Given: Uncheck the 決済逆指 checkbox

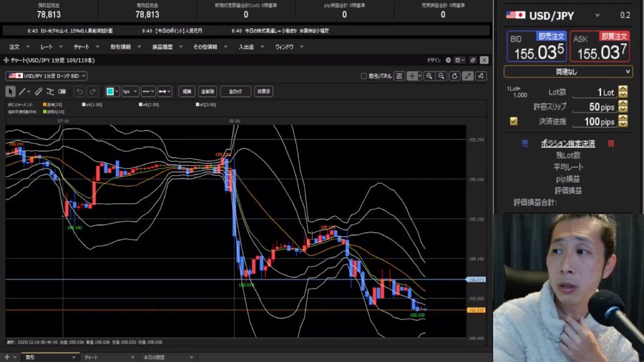Looking at the screenshot, I should coord(514,122).
